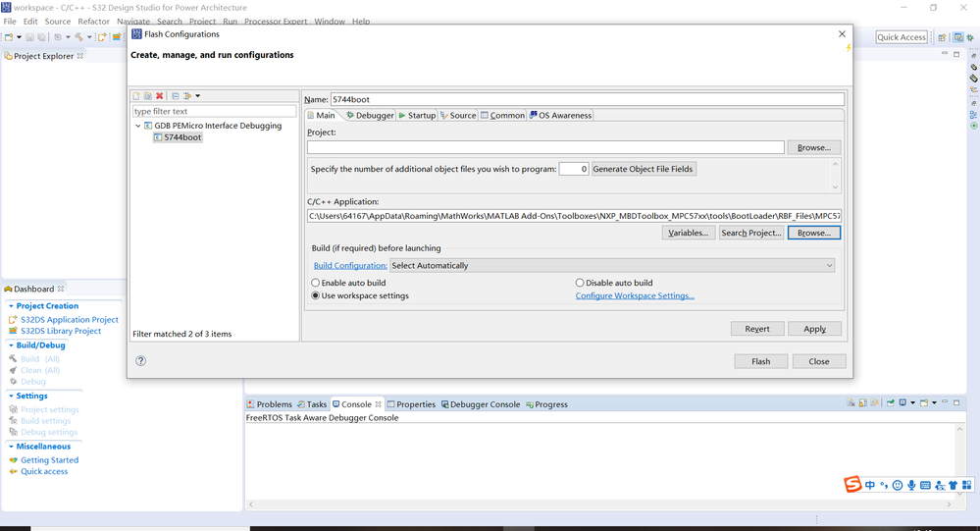Open the New wizard dropdown arrow

point(19,37)
